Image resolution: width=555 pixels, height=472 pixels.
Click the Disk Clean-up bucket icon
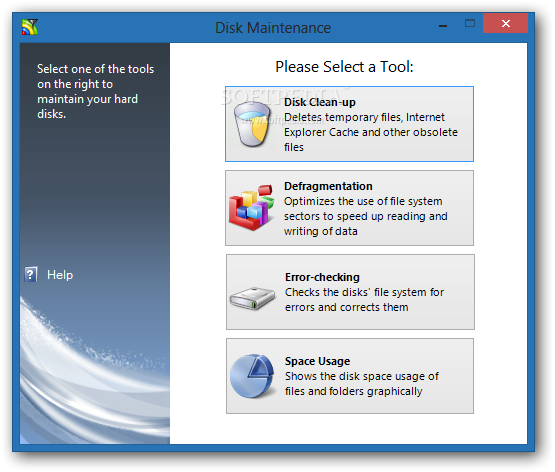[252, 124]
